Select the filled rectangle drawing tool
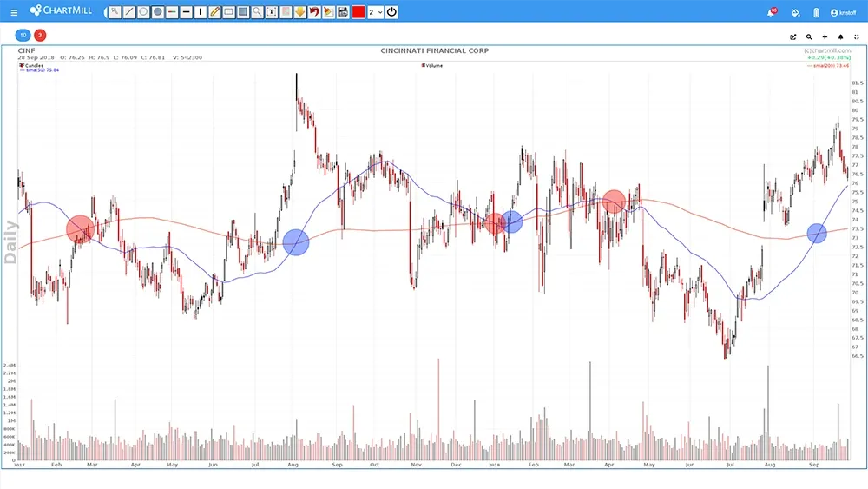This screenshot has width=868, height=489. point(243,11)
